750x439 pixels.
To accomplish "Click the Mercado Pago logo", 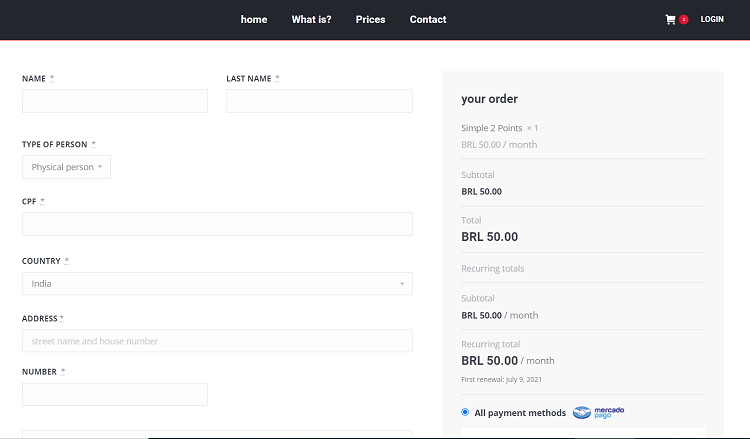I will [598, 412].
